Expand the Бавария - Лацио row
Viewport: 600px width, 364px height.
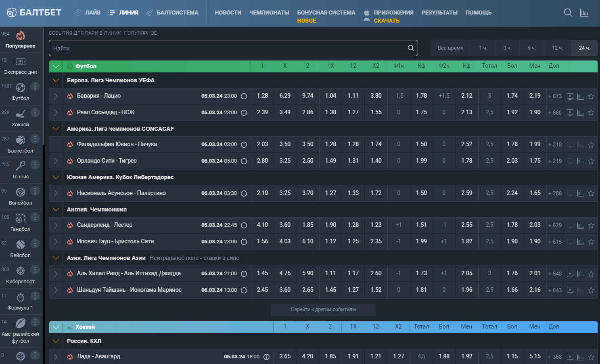pyautogui.click(x=56, y=96)
